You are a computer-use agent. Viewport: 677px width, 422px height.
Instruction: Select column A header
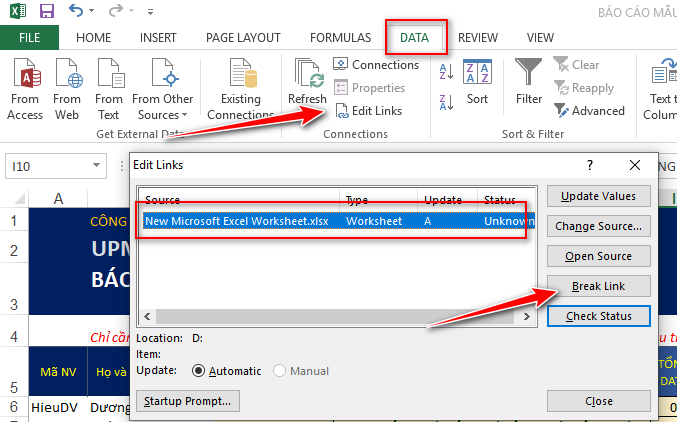(58, 199)
